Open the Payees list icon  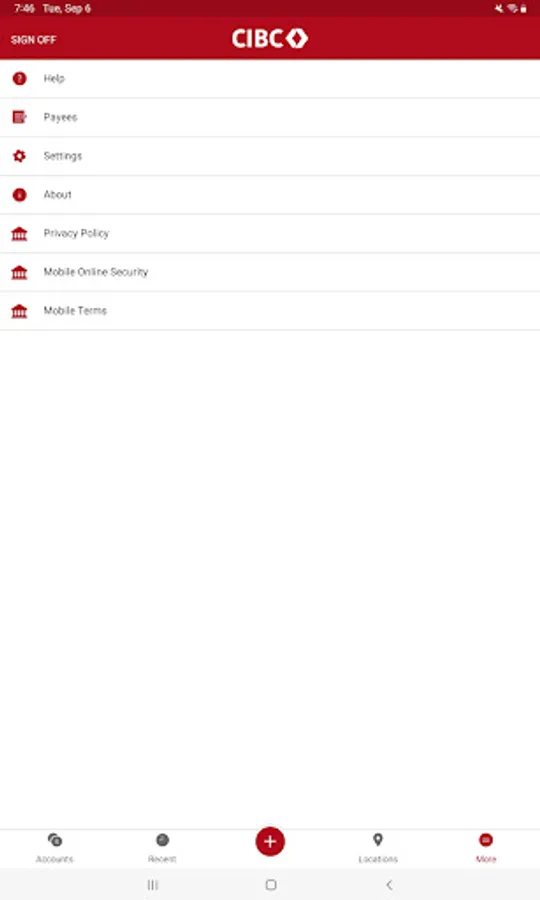coord(20,117)
